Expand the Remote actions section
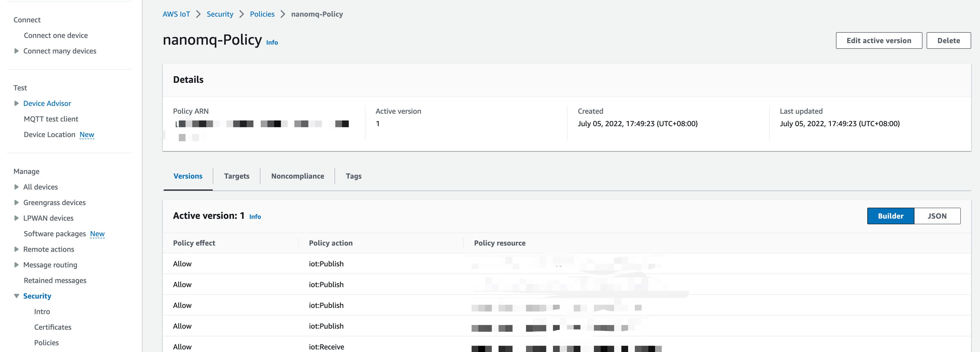This screenshot has height=352, width=980. (x=16, y=249)
